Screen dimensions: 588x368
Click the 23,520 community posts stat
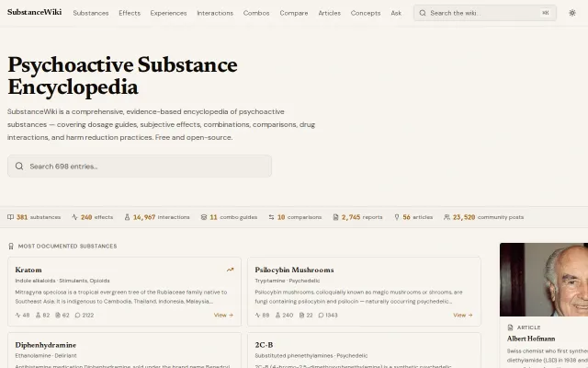(x=484, y=217)
